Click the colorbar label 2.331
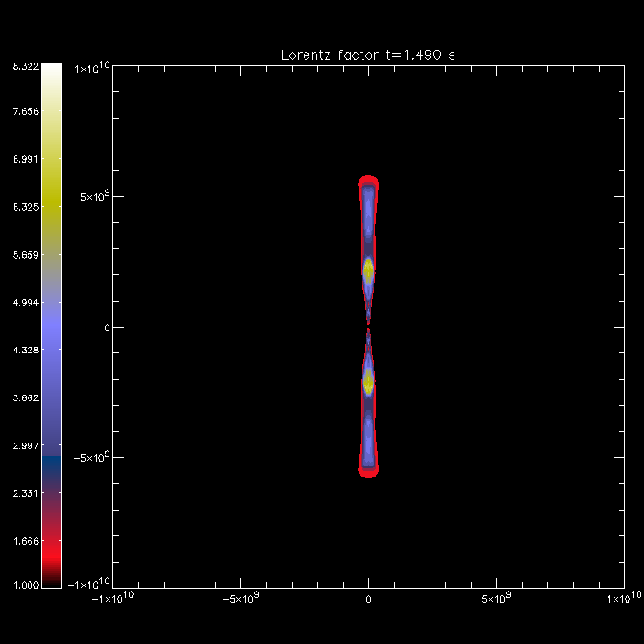 coord(26,493)
